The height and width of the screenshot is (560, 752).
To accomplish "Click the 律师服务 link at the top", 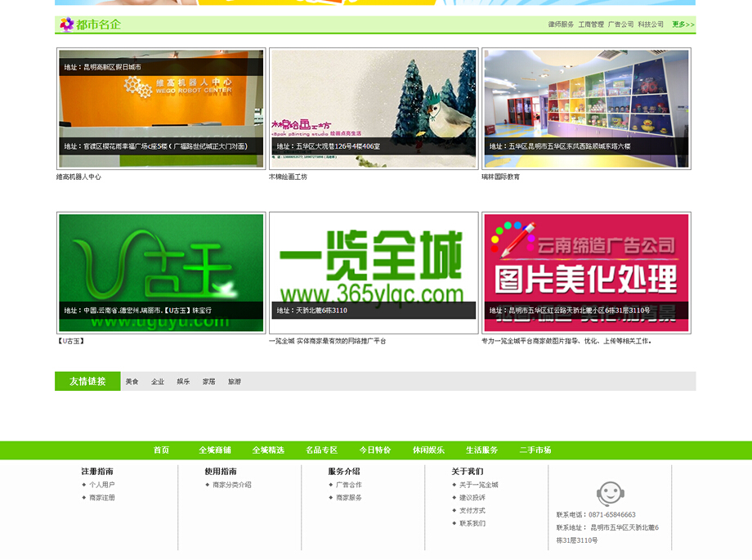I will pyautogui.click(x=562, y=25).
